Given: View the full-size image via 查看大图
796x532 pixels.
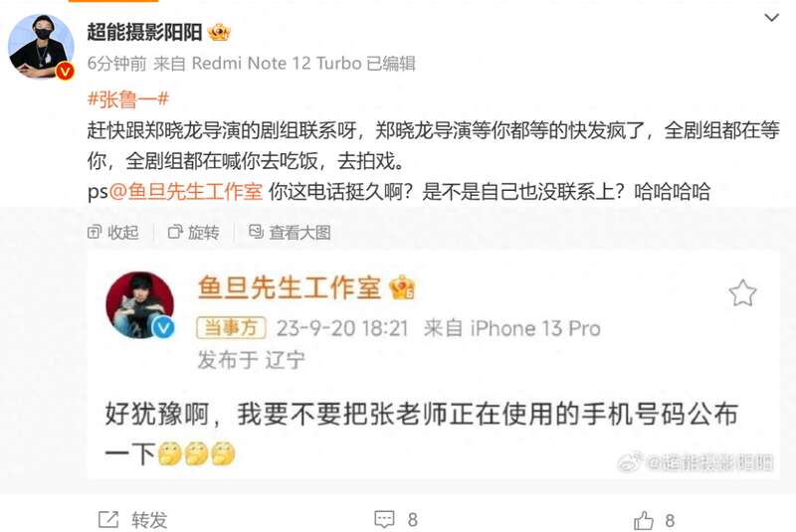Looking at the screenshot, I should (x=290, y=233).
